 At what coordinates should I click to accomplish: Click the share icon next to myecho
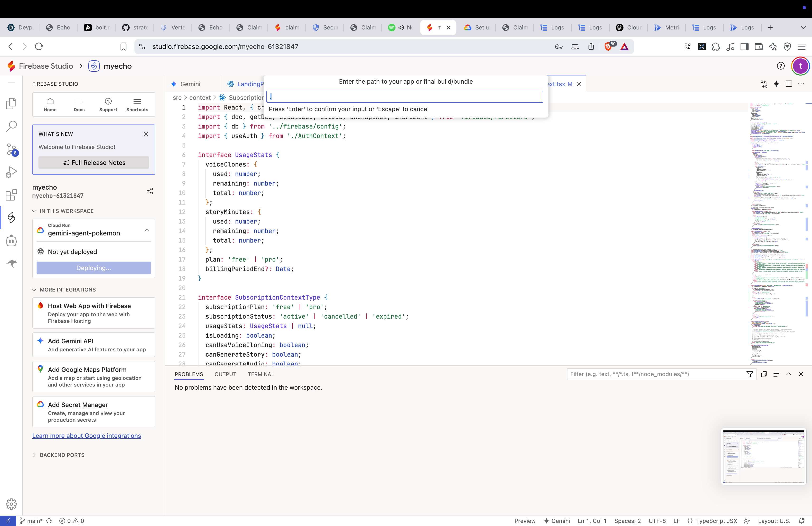(150, 191)
